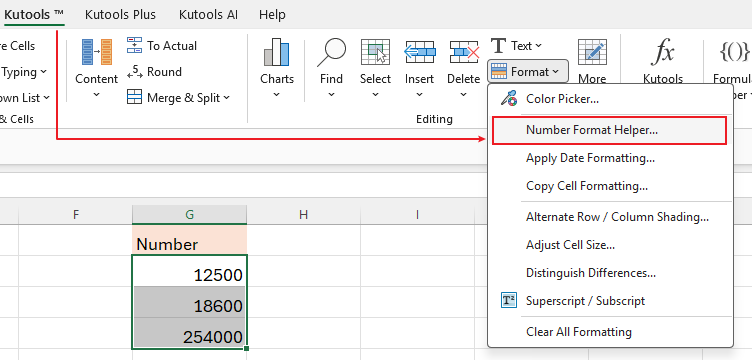The height and width of the screenshot is (360, 752).
Task: Click the Delete cells icon
Action: coord(464,52)
